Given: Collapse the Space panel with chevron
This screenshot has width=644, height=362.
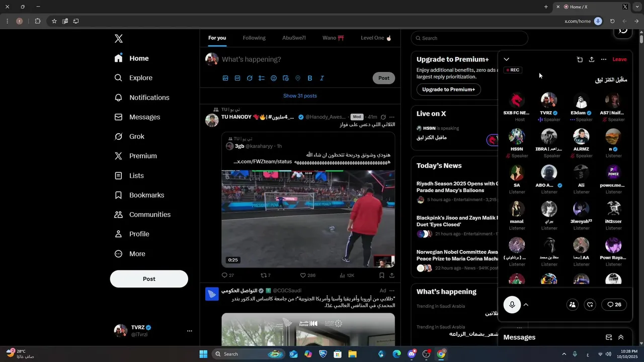Looking at the screenshot, I should pyautogui.click(x=507, y=59).
